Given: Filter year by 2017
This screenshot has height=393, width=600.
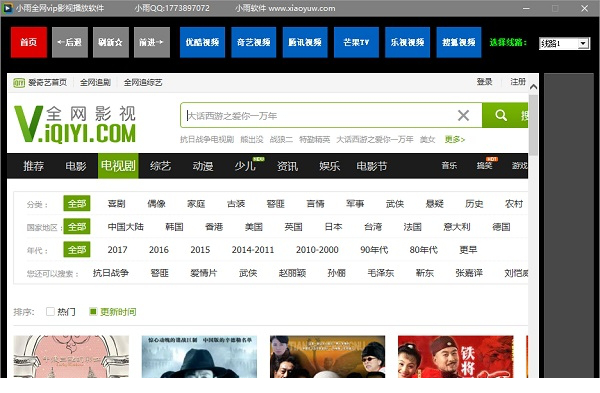Looking at the screenshot, I should [117, 250].
